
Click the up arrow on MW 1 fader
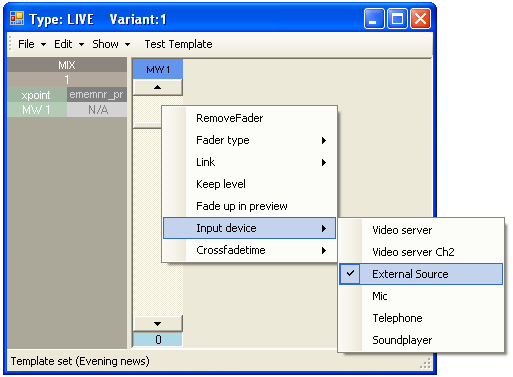click(158, 87)
